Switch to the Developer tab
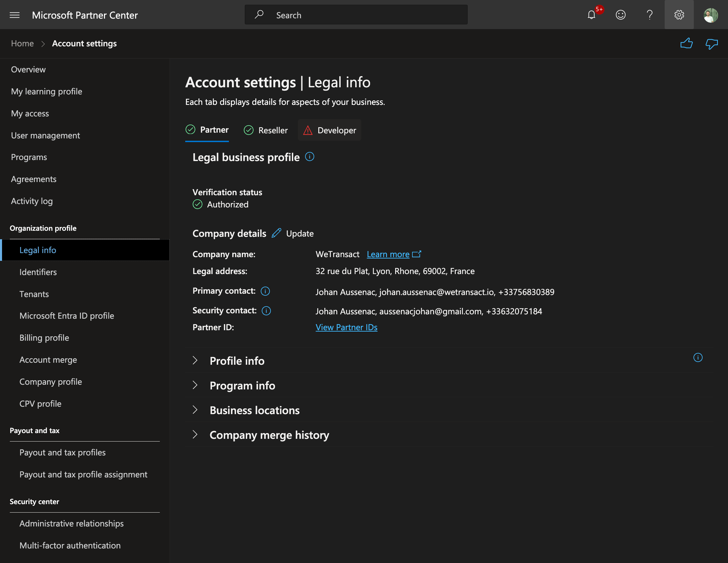This screenshot has height=563, width=728. click(x=329, y=130)
